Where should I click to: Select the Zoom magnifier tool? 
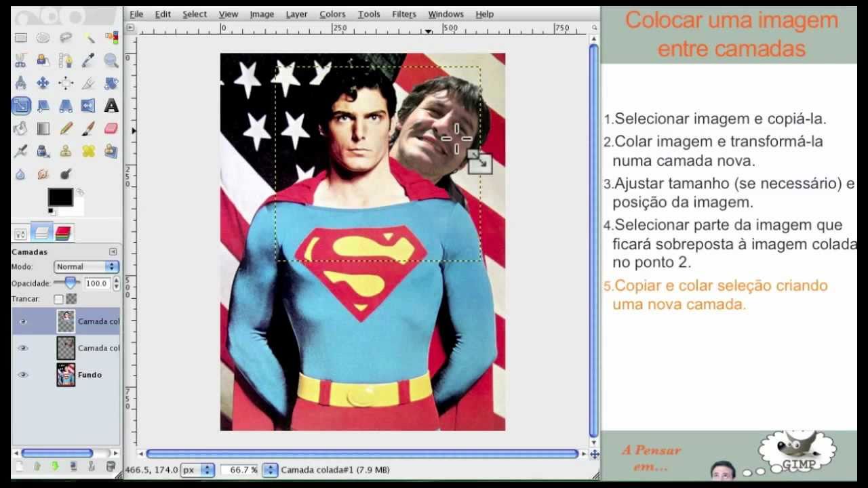point(111,60)
